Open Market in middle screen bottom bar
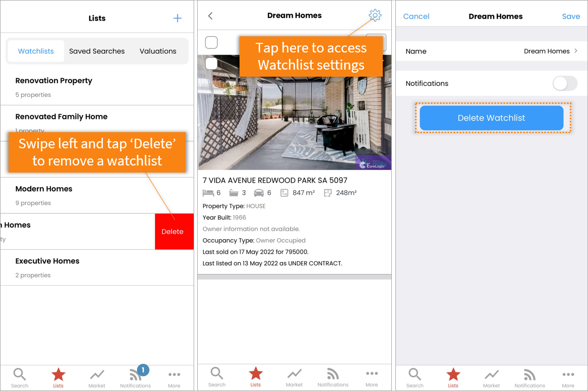The width and height of the screenshot is (588, 391). coord(294,377)
